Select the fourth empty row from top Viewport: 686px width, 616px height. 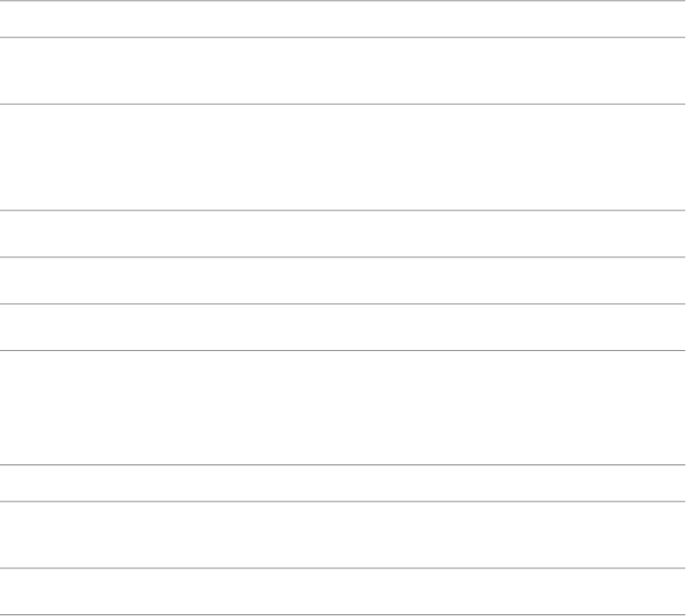[343, 233]
